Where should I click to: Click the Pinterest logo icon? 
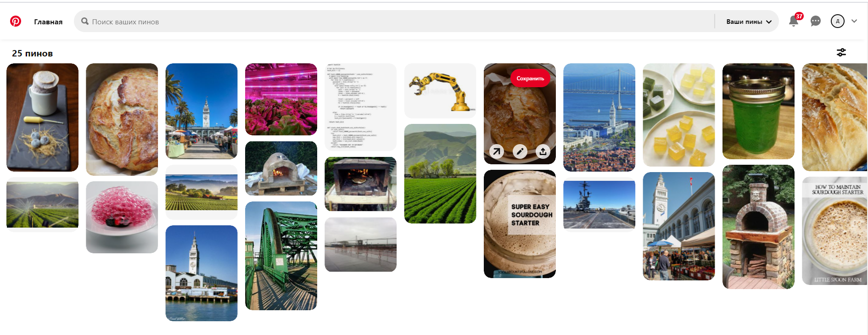(16, 21)
